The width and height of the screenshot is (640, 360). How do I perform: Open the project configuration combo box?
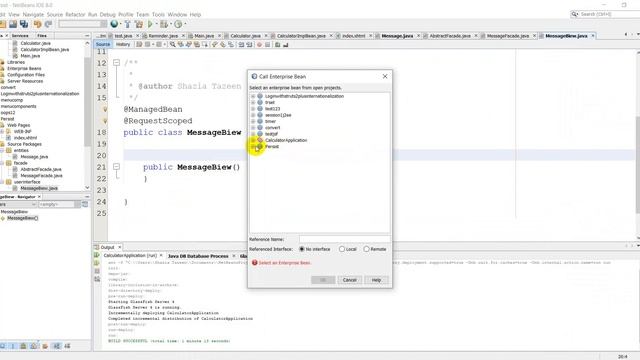click(x=82, y=24)
